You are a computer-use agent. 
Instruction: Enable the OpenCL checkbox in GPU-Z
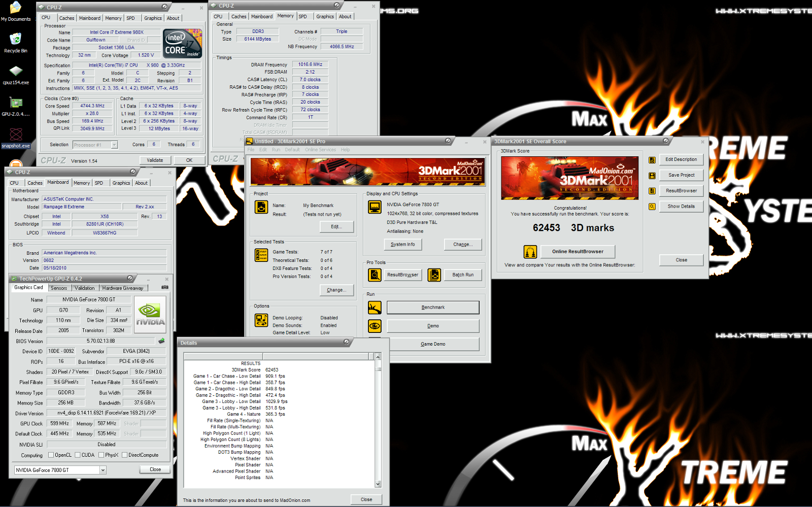pos(51,455)
